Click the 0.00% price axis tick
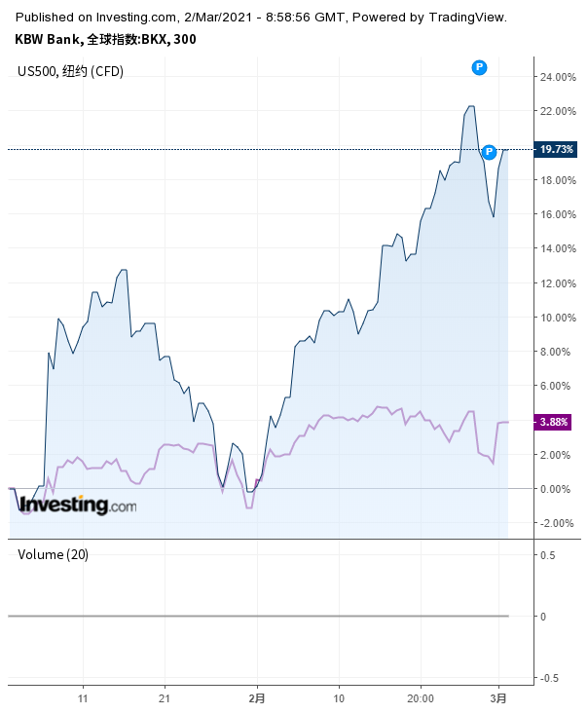This screenshot has width=588, height=714. point(557,489)
